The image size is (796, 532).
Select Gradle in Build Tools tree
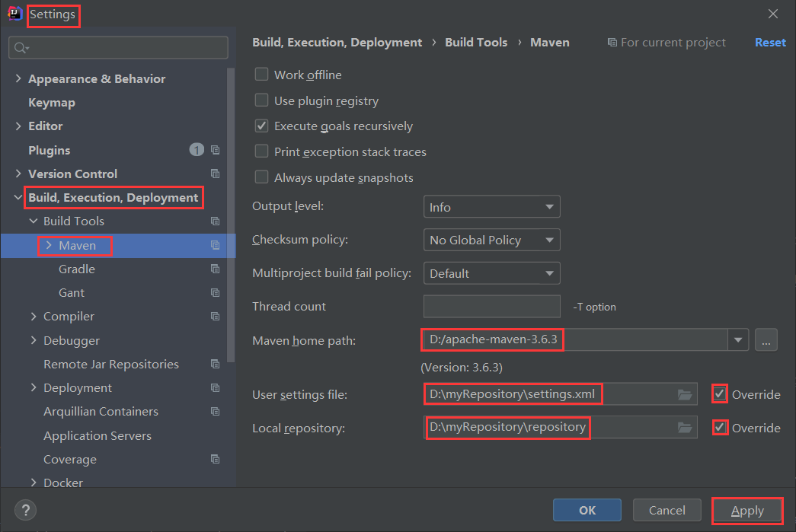pyautogui.click(x=77, y=269)
